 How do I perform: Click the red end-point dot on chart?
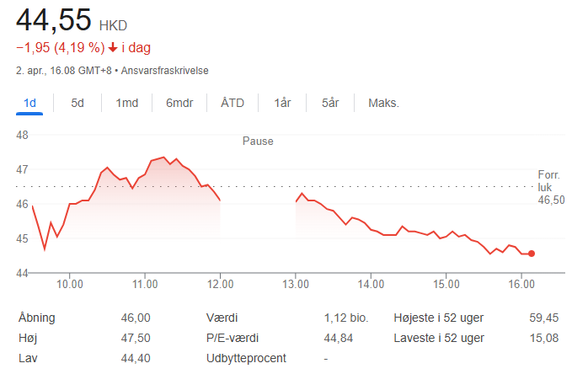(532, 254)
